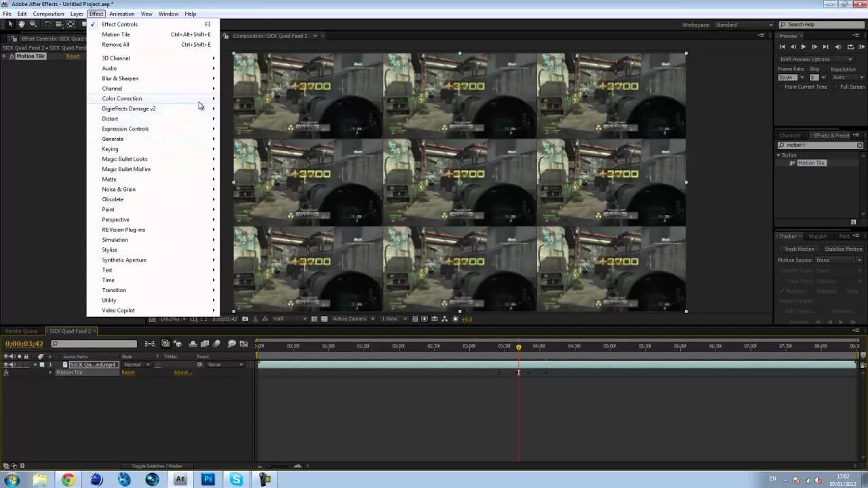Clear the effects search field
This screenshot has width=868, height=488.
(860, 145)
